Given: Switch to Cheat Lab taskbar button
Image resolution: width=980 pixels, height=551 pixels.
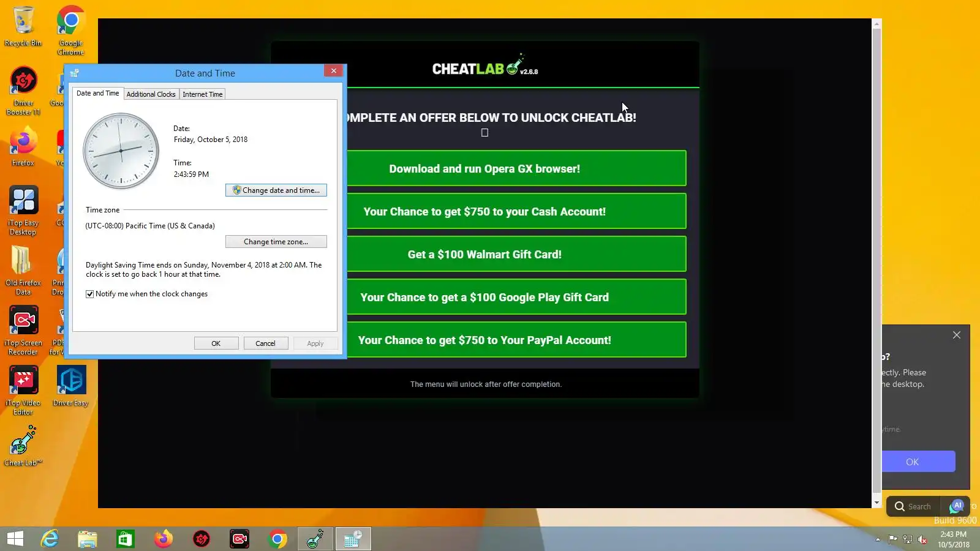Looking at the screenshot, I should [x=315, y=539].
